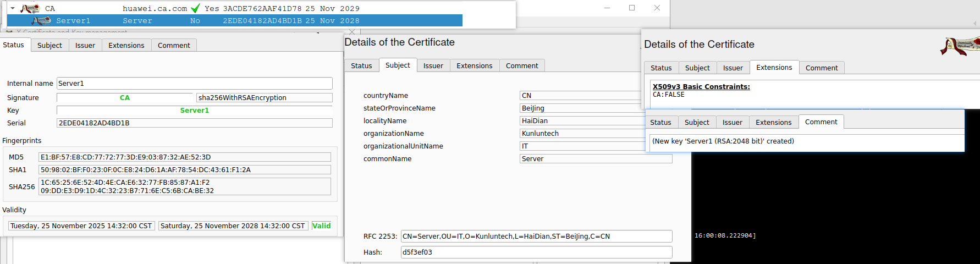Click the green Server1 key link

tap(195, 110)
